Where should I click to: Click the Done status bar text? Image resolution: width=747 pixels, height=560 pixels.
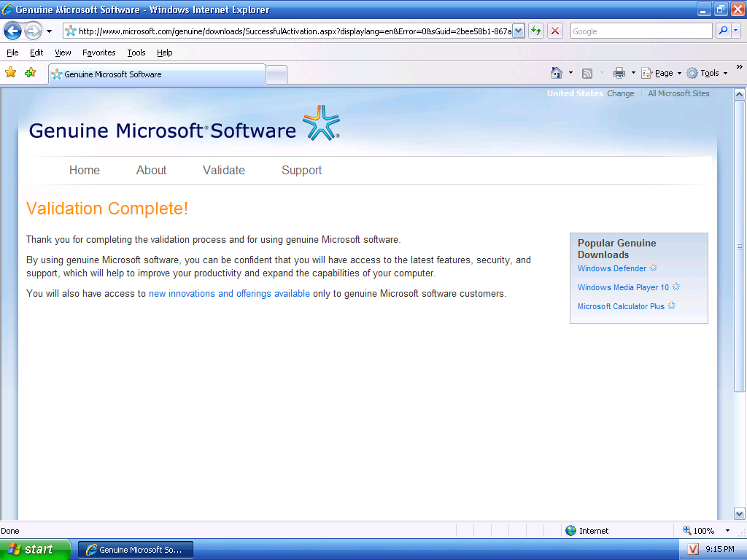[x=10, y=531]
